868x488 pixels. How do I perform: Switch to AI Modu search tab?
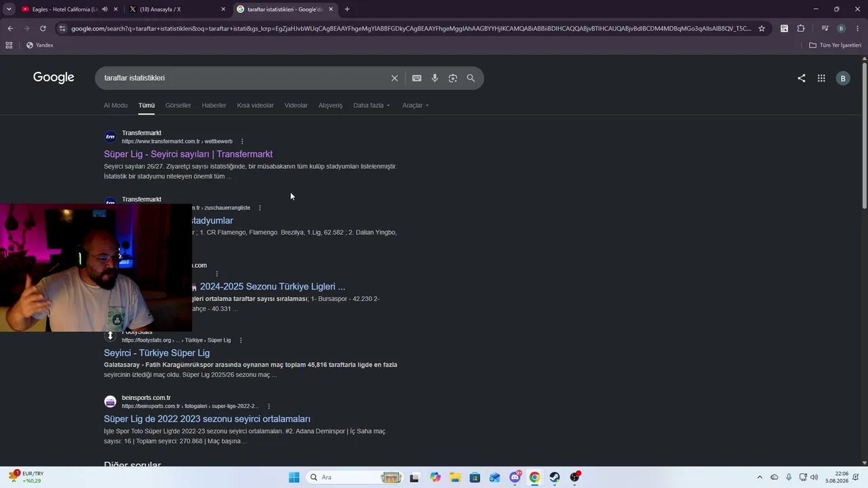pyautogui.click(x=115, y=106)
